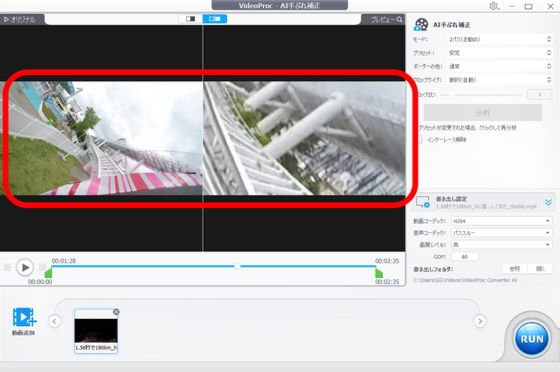Open the audio codec dropdown
This screenshot has width=560, height=372.
click(501, 233)
